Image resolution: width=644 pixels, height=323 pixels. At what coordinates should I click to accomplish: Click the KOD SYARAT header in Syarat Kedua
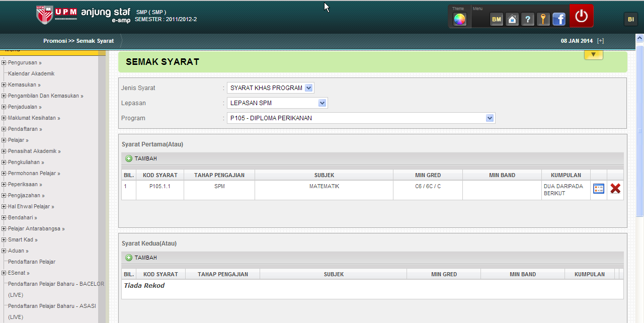pyautogui.click(x=160, y=274)
